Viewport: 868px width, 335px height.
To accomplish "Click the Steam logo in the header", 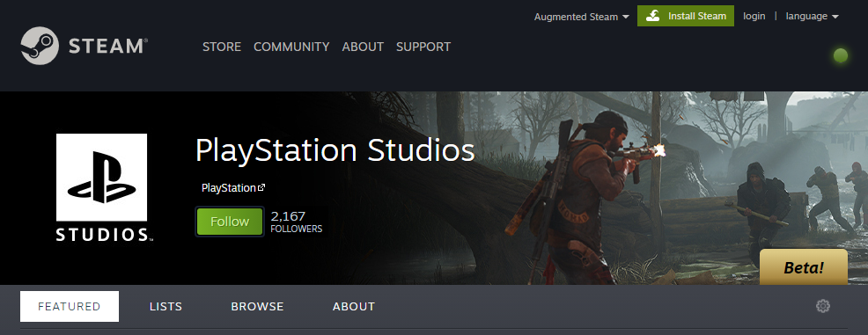I will pos(85,46).
